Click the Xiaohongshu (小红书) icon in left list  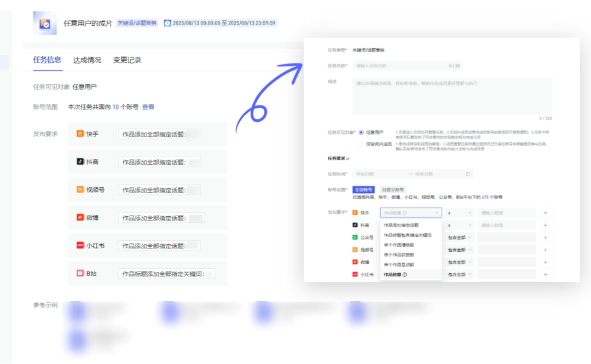click(80, 245)
